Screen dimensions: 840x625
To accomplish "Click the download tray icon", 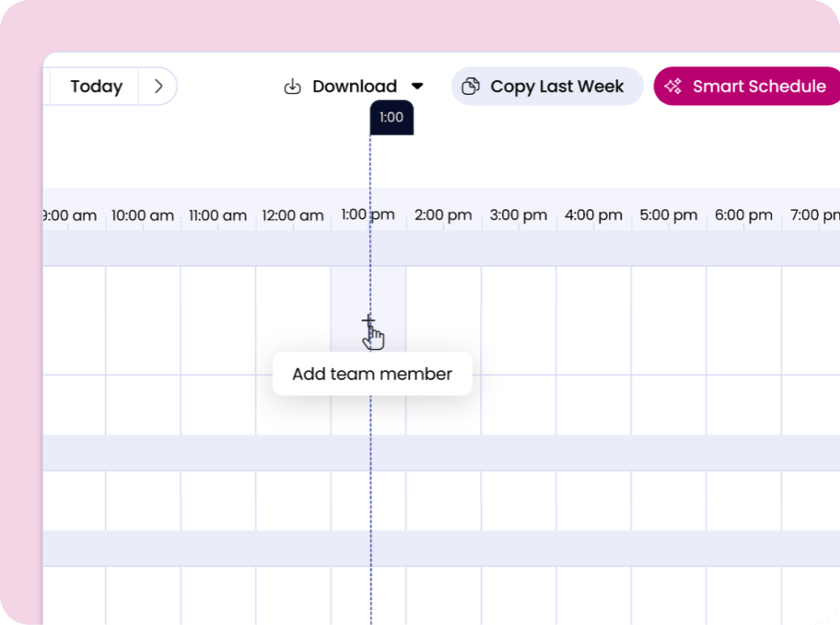I will 292,87.
